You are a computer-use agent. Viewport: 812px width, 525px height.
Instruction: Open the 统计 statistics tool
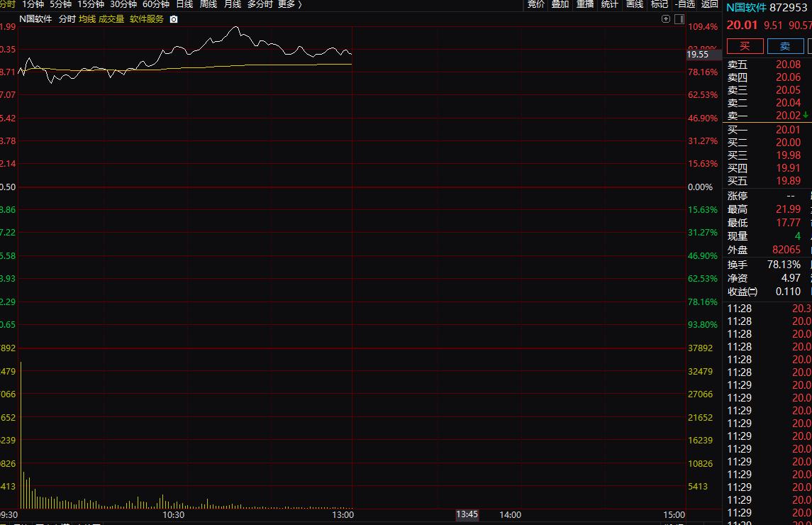(x=609, y=4)
